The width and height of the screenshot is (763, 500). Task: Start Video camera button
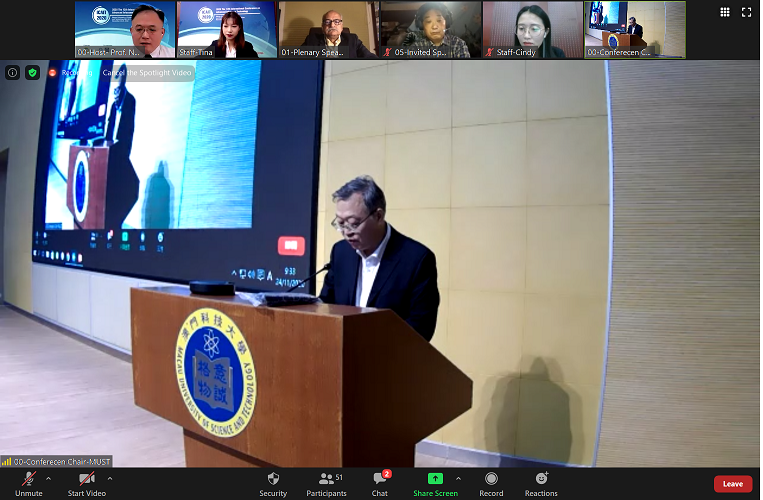click(87, 484)
